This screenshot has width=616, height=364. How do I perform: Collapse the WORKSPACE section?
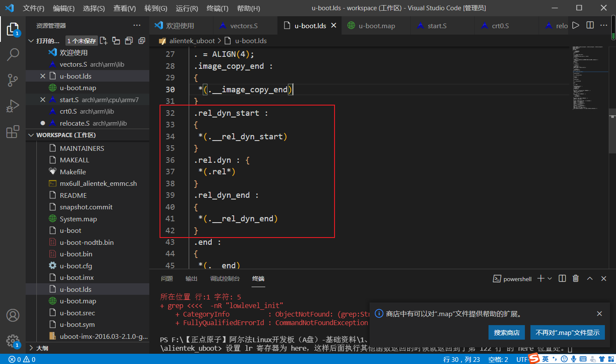pos(31,135)
